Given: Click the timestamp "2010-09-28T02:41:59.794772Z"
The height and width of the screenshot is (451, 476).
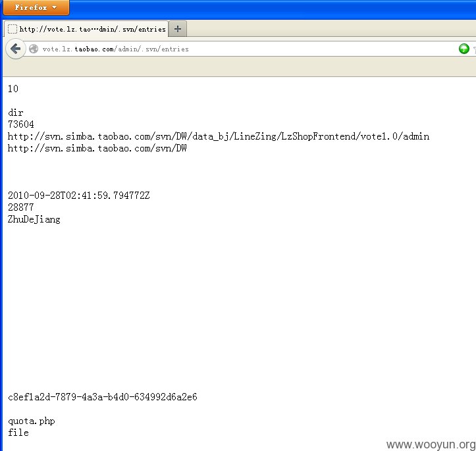Looking at the screenshot, I should point(79,196).
